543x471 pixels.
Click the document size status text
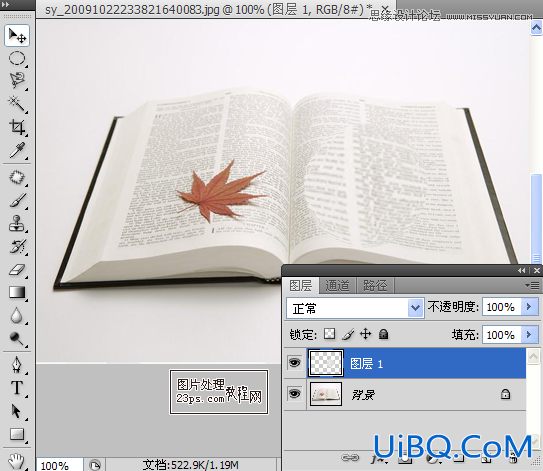point(190,464)
